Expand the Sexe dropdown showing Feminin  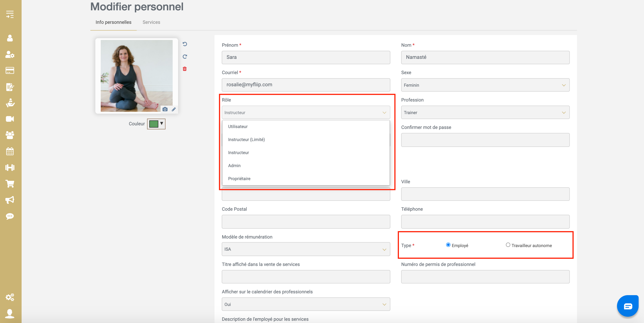click(485, 85)
